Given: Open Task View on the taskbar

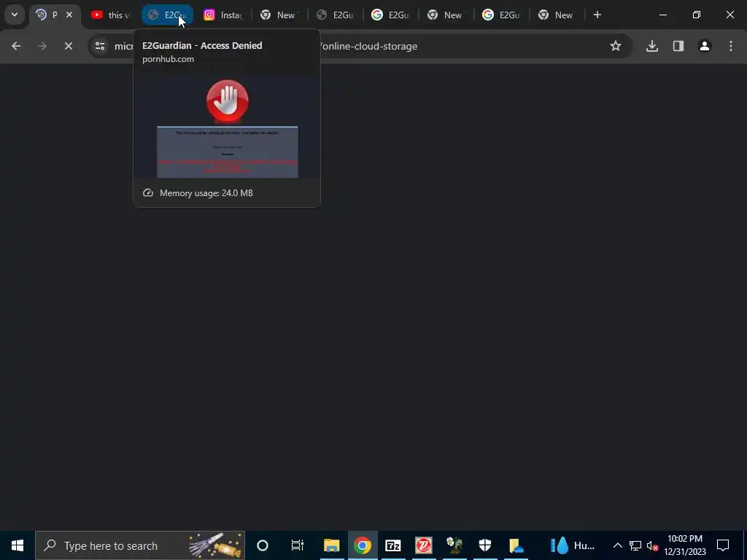Looking at the screenshot, I should coord(298,545).
